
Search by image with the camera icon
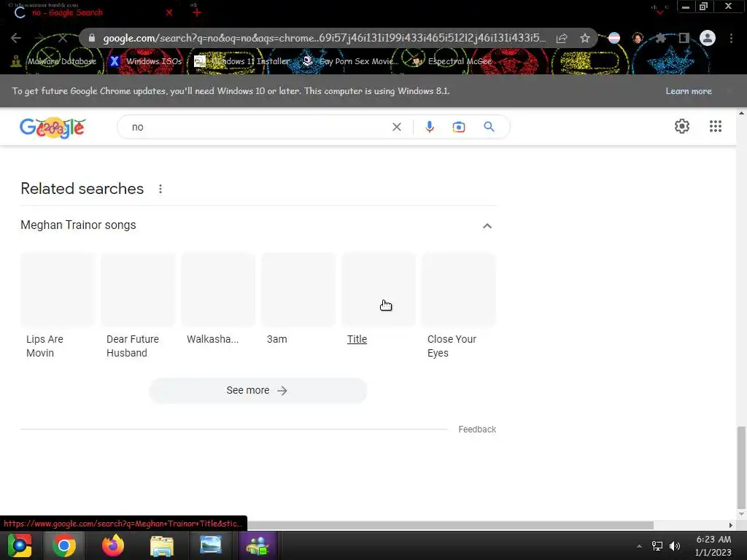(x=459, y=127)
